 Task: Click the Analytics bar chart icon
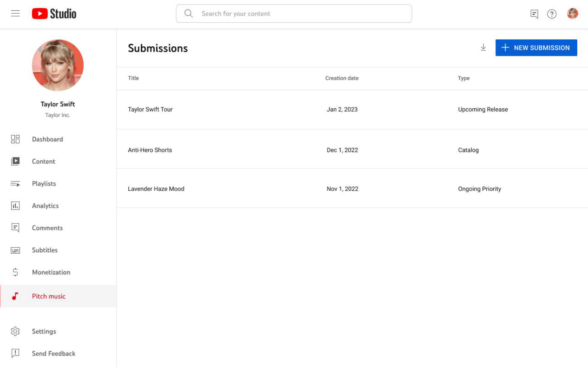[x=15, y=205]
